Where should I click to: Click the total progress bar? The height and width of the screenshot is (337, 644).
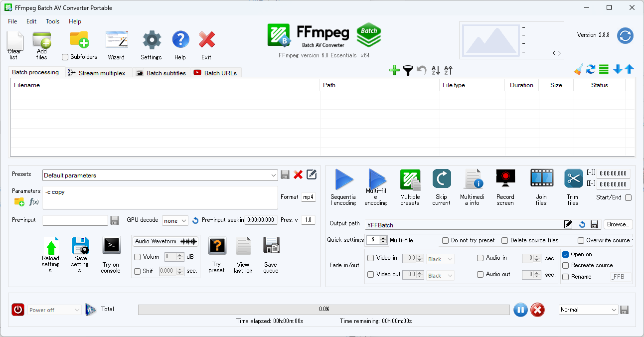click(x=324, y=310)
